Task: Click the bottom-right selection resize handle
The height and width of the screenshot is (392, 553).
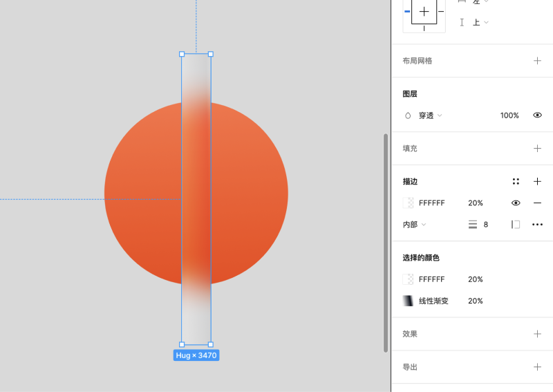Action: pyautogui.click(x=211, y=344)
